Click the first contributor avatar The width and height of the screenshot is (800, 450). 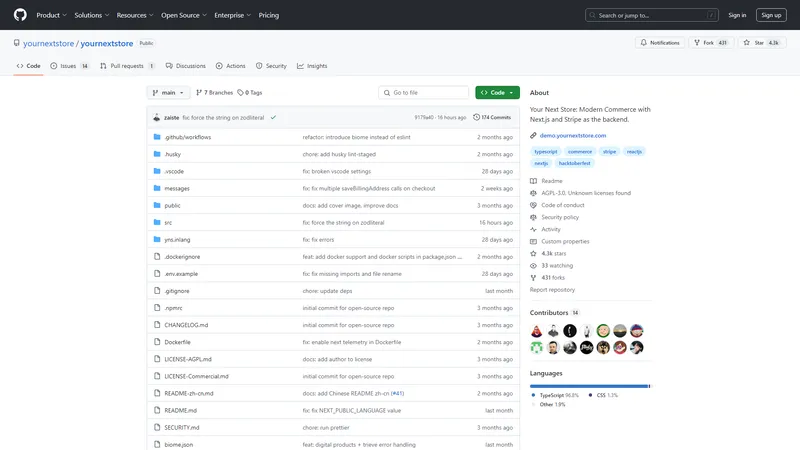(536, 331)
